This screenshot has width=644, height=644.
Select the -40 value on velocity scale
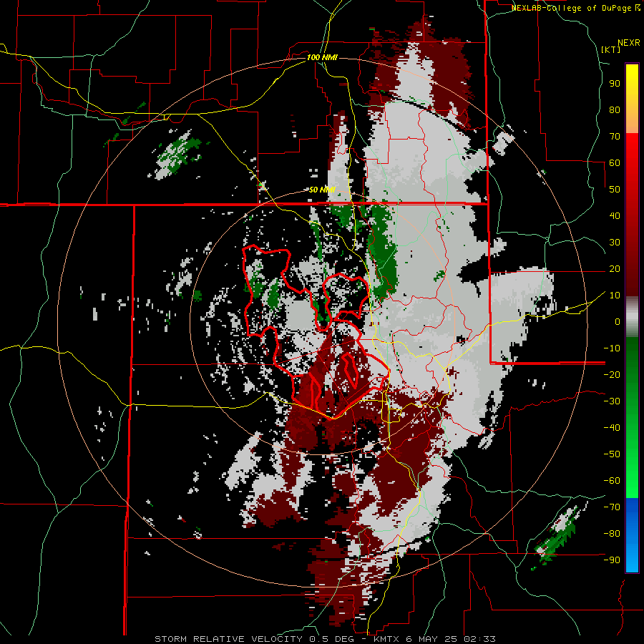click(x=613, y=428)
